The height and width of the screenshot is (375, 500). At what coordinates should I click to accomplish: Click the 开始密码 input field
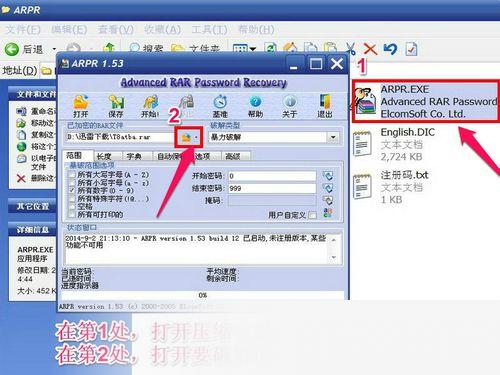(x=272, y=176)
